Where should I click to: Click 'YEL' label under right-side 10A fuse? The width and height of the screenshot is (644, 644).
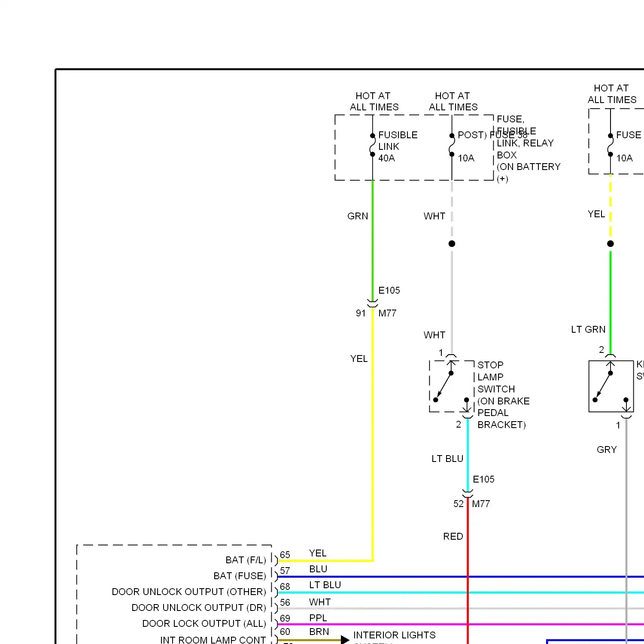[596, 214]
